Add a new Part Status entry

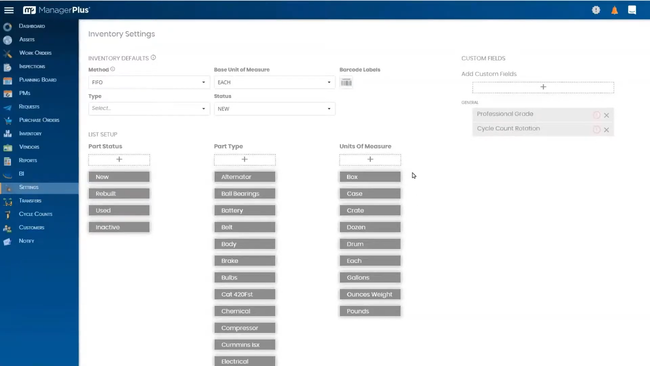tap(119, 160)
